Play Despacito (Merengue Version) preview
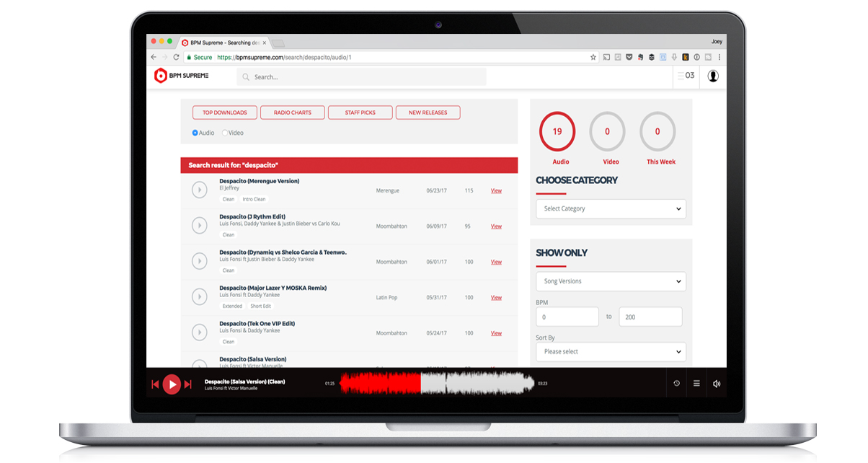The width and height of the screenshot is (868, 463). point(200,190)
